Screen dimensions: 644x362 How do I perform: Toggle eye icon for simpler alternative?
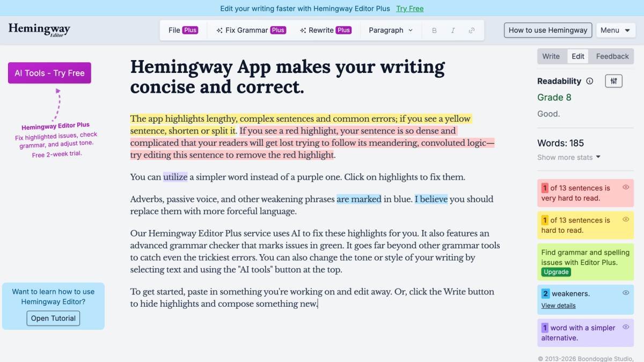pos(626,327)
